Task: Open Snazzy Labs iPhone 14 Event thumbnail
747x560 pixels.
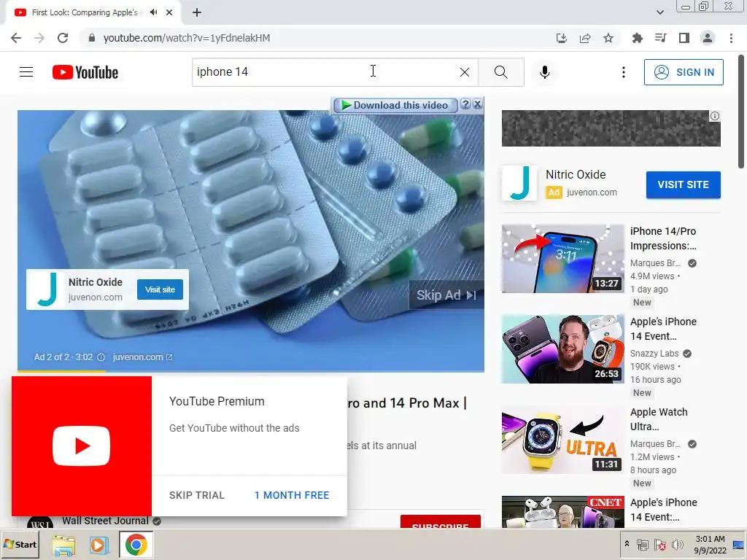Action: [562, 349]
